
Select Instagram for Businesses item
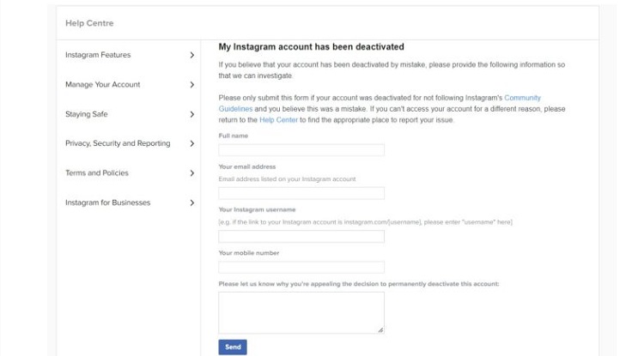pyautogui.click(x=107, y=202)
